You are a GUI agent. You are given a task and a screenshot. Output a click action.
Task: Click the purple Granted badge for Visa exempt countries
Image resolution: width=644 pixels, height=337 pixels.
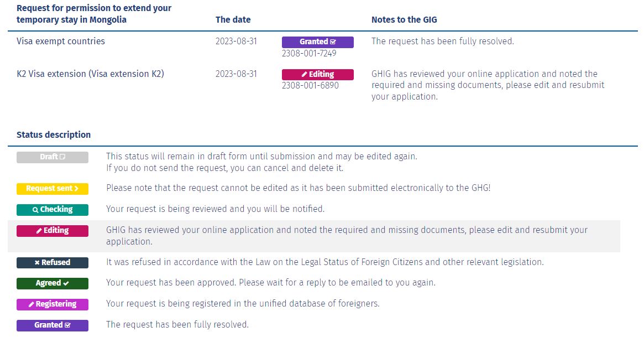point(317,42)
